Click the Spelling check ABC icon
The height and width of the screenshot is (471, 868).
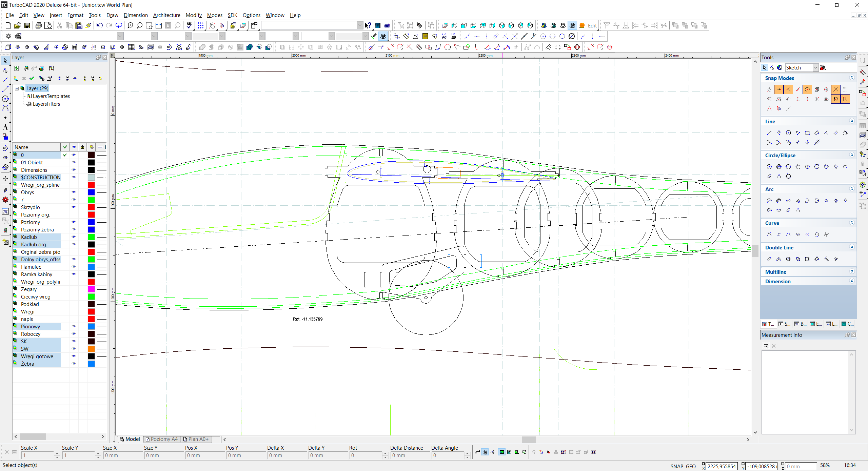[x=189, y=25]
